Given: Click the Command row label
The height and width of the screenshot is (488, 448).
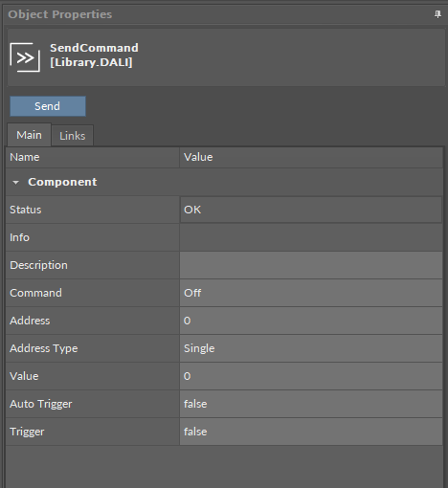Looking at the screenshot, I should 35,293.
